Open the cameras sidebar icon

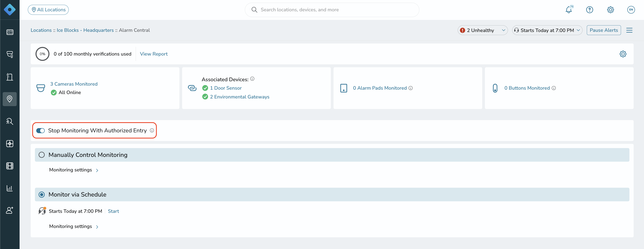pyautogui.click(x=10, y=54)
